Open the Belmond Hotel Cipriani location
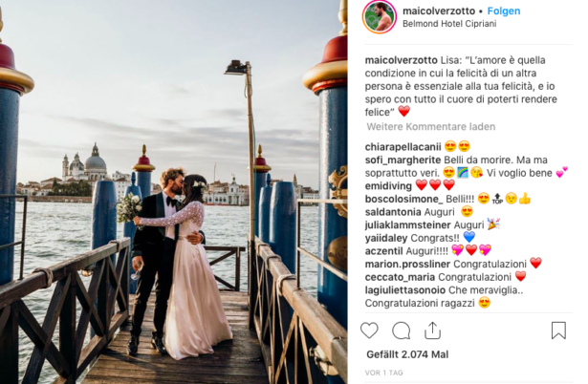 coord(449,24)
